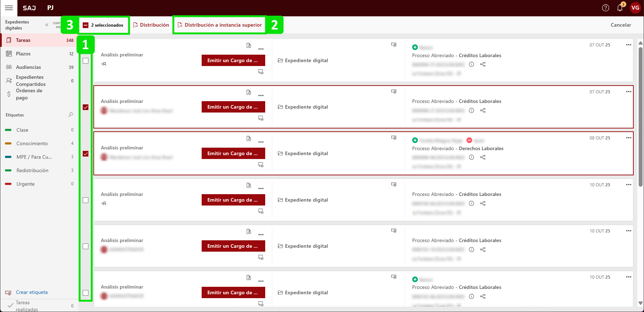Click related-processes tree icon in Derechos Laborales card

[x=483, y=157]
